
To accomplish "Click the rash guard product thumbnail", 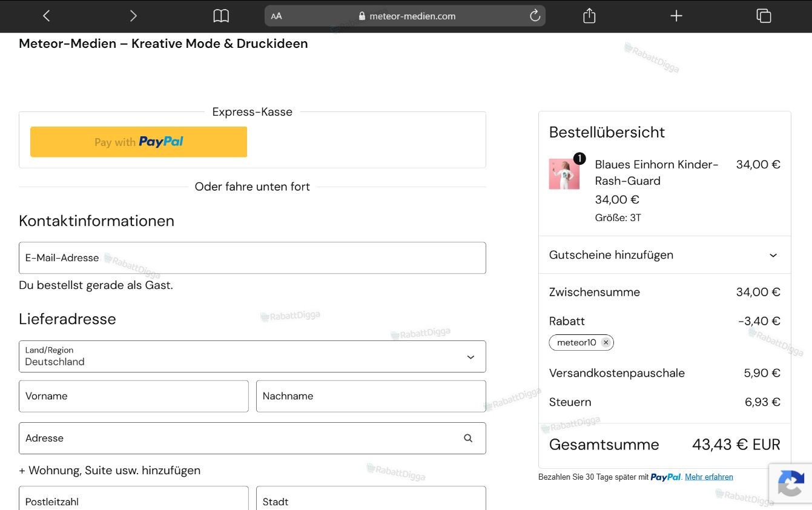I will coord(564,174).
